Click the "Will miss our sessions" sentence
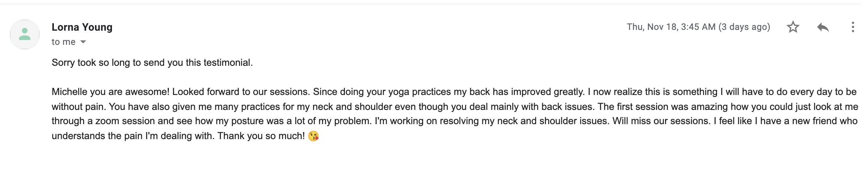 coord(661,121)
